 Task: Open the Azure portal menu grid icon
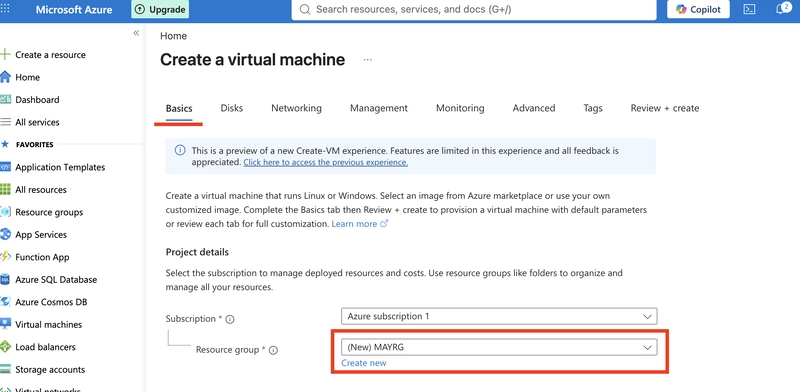click(5, 9)
